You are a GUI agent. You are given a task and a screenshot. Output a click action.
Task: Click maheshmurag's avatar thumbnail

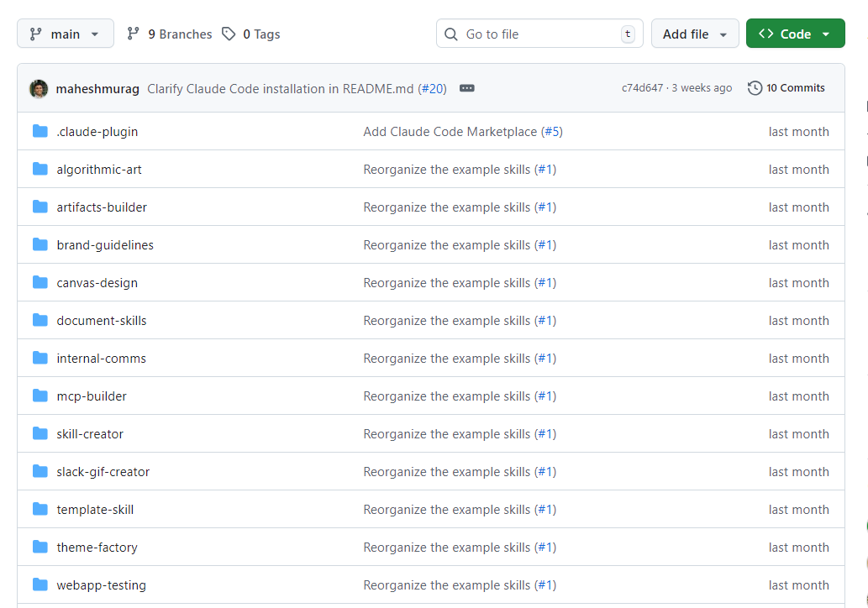point(39,88)
